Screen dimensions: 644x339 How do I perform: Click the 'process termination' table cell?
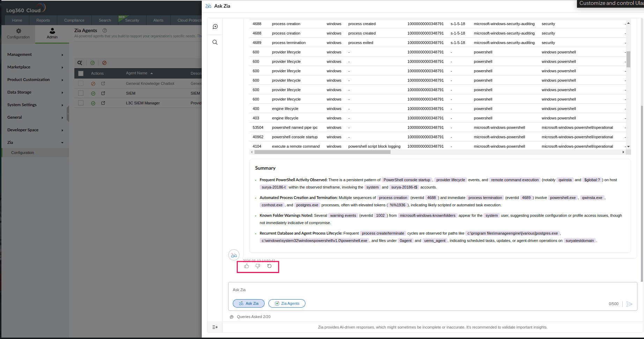289,43
